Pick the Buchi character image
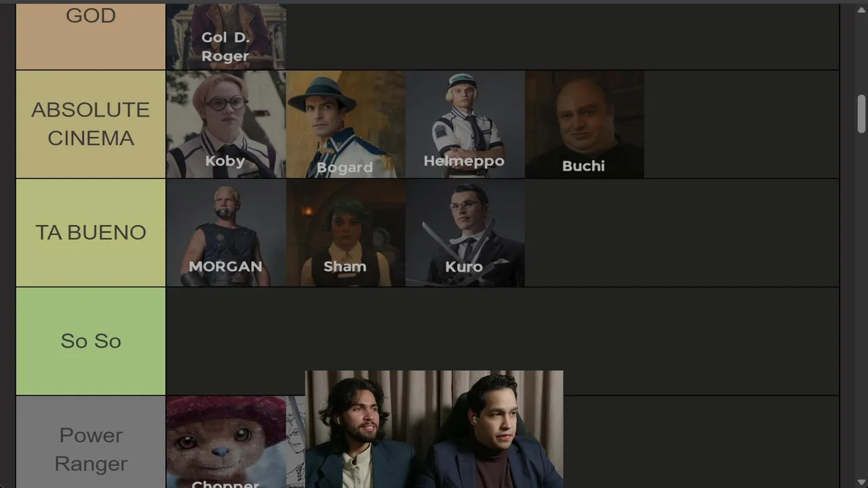This screenshot has width=868, height=488. coord(585,125)
